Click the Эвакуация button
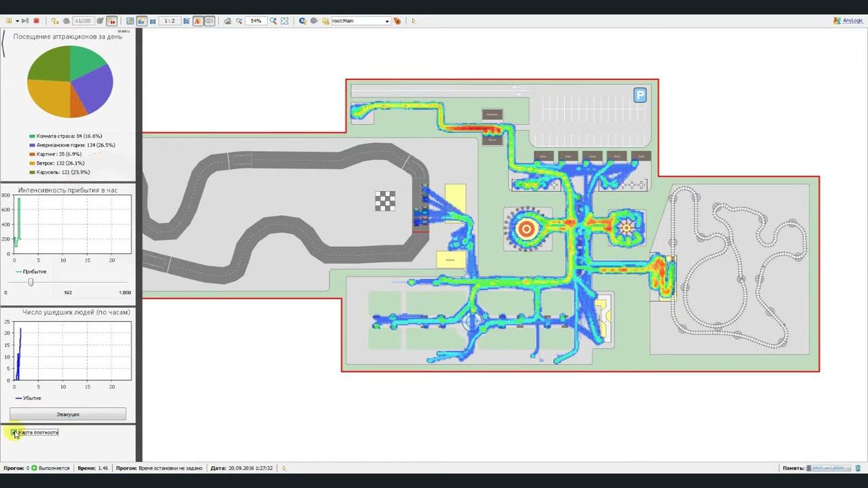Screen dimensions: 868x488 pyautogui.click(x=68, y=414)
